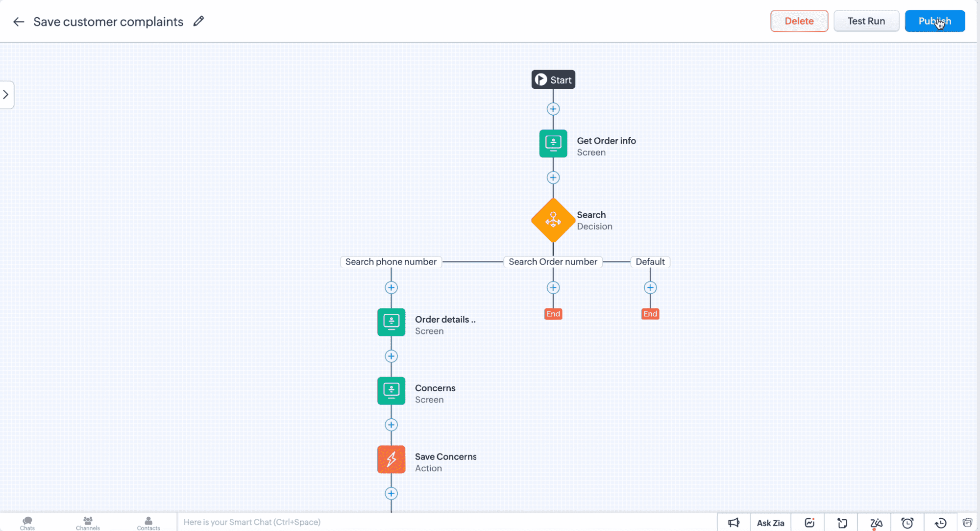The height and width of the screenshot is (531, 980).
Task: Click the Ask Zia assistant icon
Action: coord(771,523)
